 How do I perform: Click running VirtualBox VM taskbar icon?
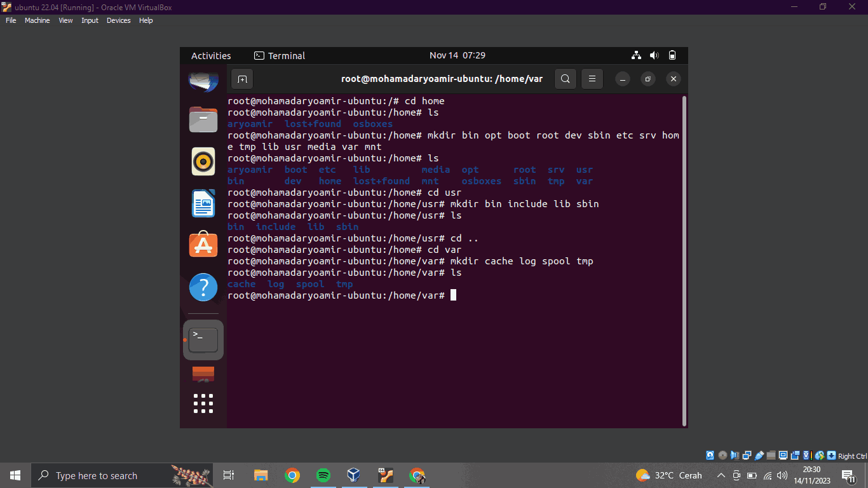[x=386, y=475]
